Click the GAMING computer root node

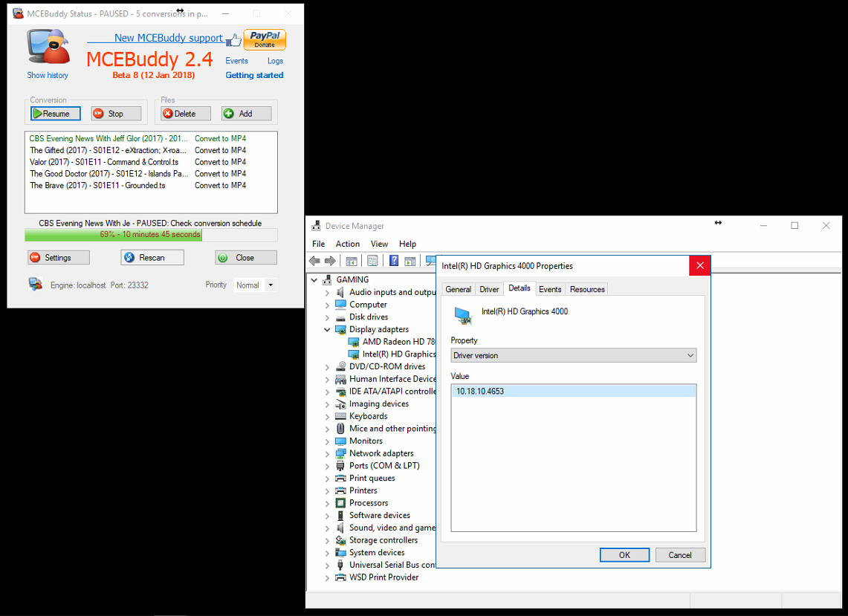click(x=352, y=279)
